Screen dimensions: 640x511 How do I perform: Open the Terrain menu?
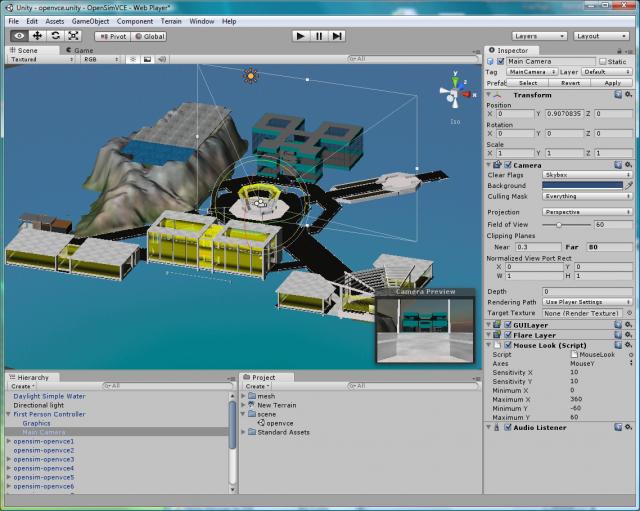click(x=171, y=21)
